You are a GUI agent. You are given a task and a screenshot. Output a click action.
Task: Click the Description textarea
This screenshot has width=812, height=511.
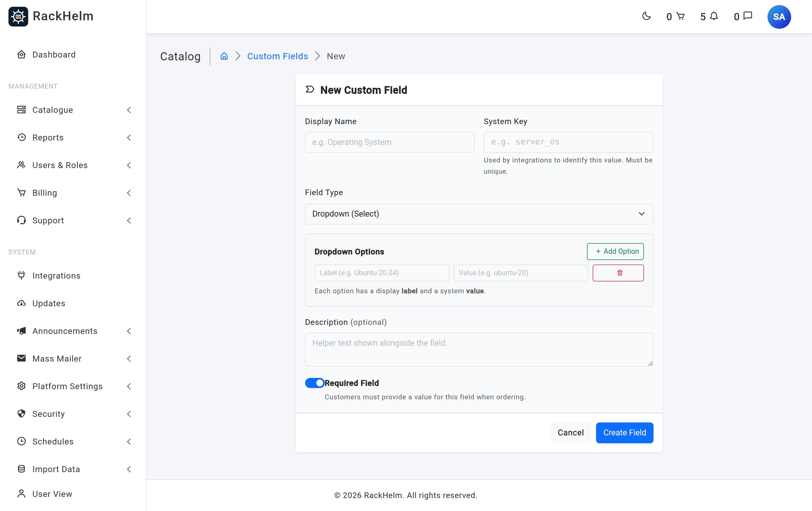pos(479,349)
